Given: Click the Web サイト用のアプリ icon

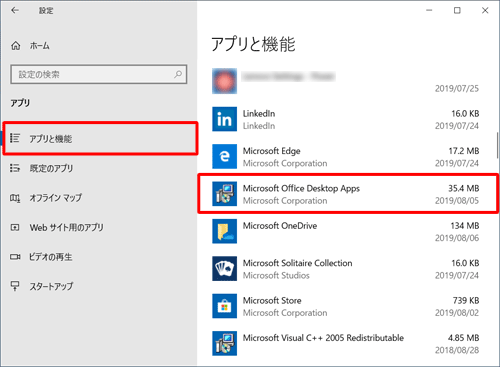Looking at the screenshot, I should tap(15, 228).
